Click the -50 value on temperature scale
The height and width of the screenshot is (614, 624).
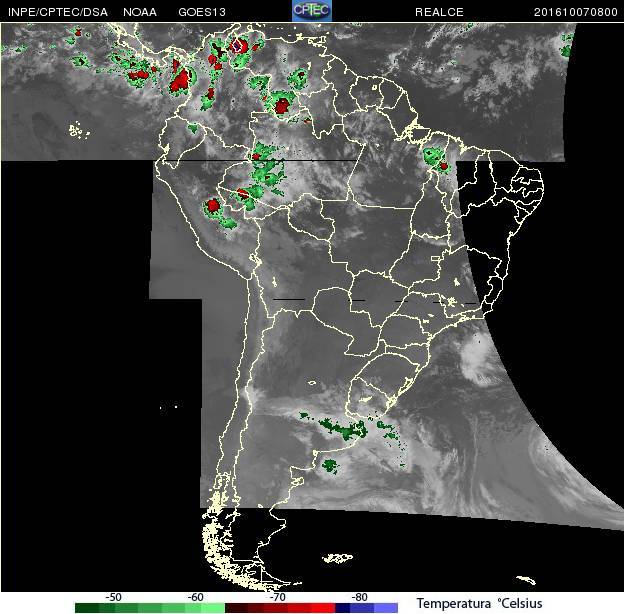113,597
